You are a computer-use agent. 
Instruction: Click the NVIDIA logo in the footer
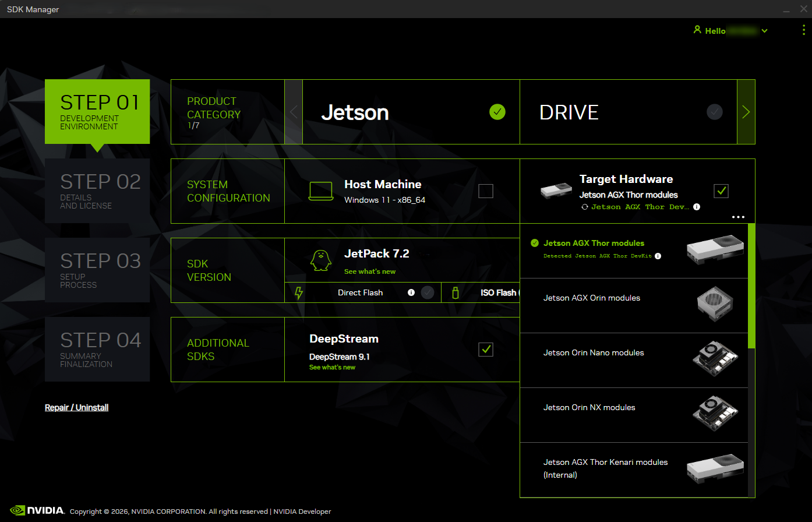tap(37, 510)
